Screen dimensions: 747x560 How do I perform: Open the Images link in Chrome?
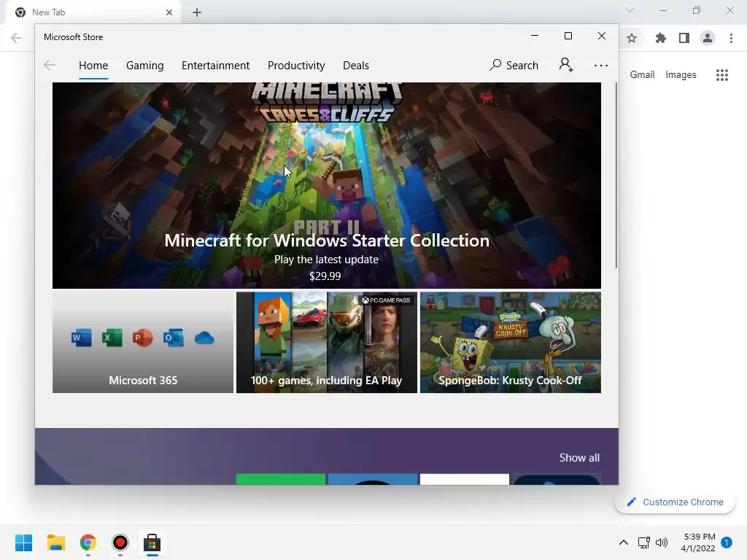(681, 75)
